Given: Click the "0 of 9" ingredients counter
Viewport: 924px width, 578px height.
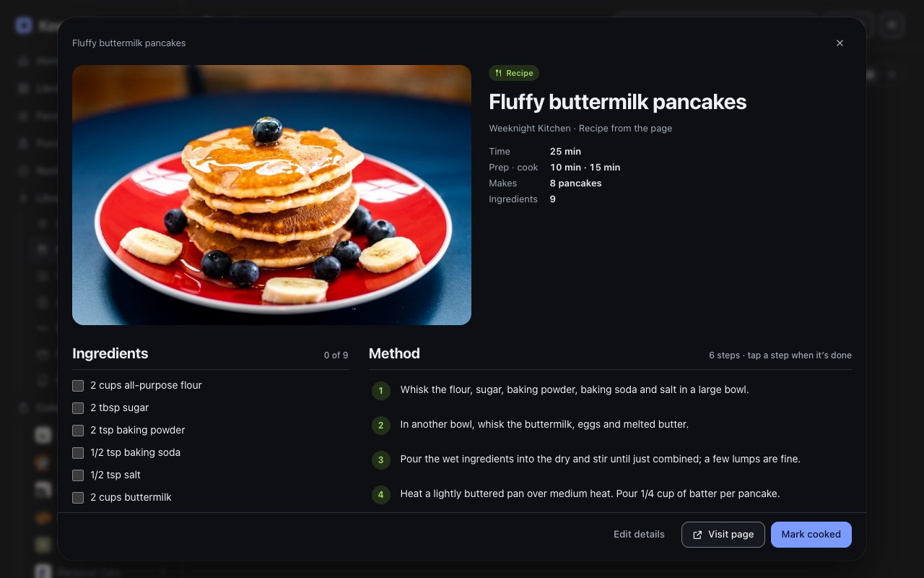Looking at the screenshot, I should coord(336,355).
